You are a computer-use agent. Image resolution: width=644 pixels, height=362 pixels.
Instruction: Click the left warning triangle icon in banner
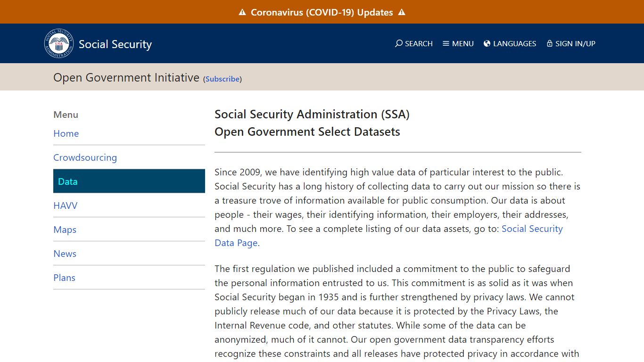pos(242,12)
